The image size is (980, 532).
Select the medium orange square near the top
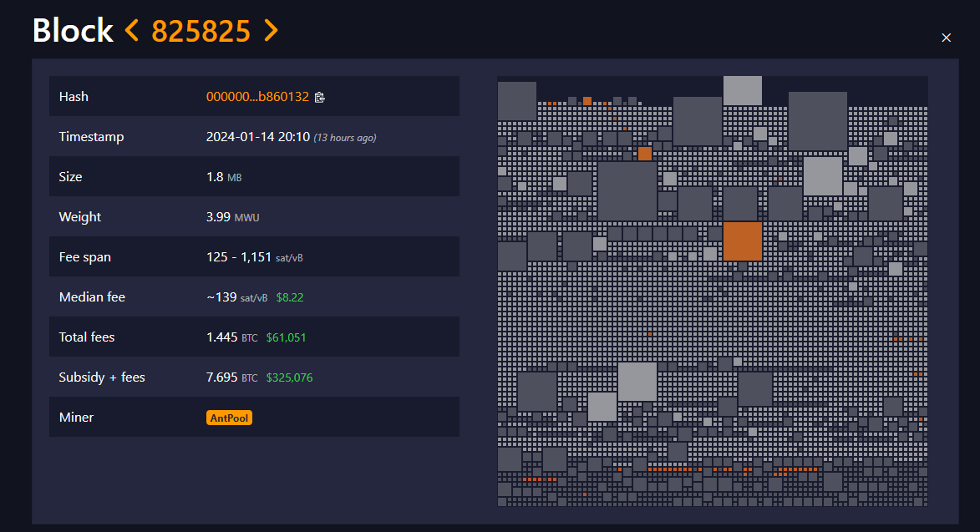tap(645, 154)
